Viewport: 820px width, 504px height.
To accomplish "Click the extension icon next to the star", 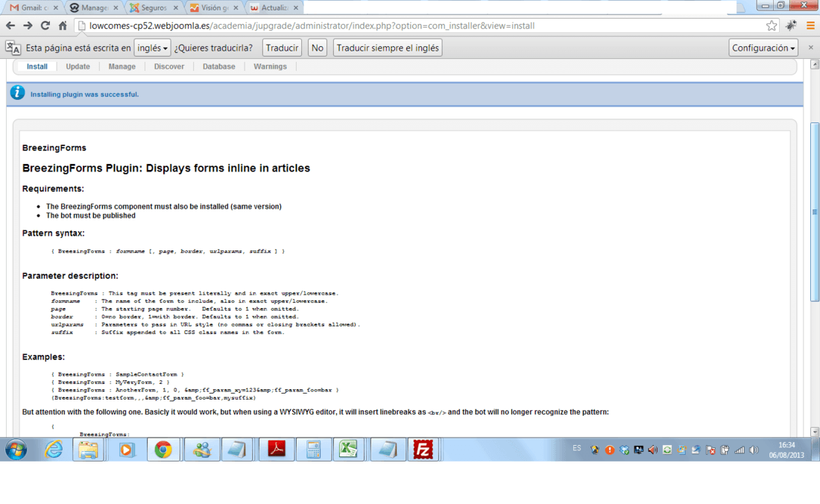I will 791,25.
